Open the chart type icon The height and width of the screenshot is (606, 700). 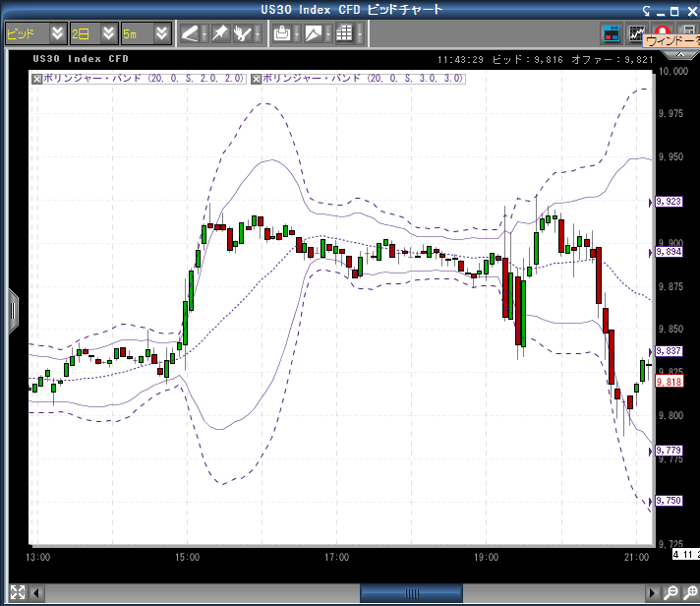(313, 33)
